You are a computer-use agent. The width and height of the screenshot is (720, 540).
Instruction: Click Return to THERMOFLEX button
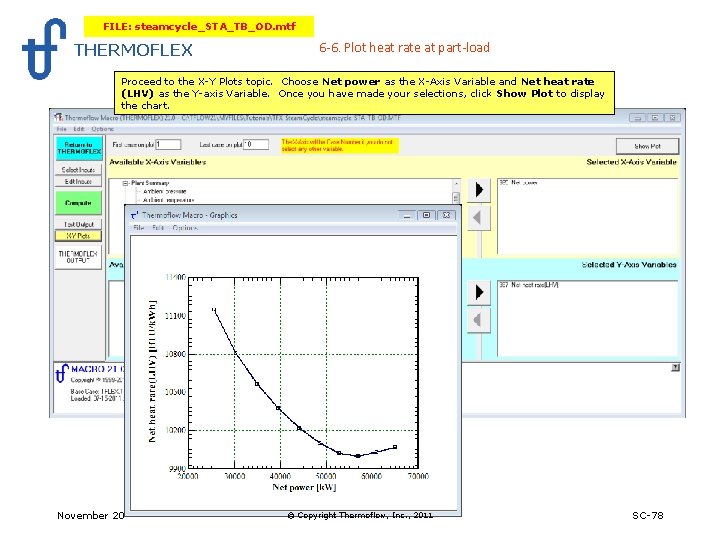pyautogui.click(x=79, y=148)
